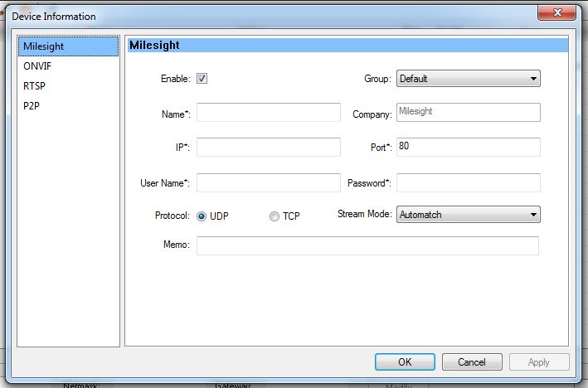Focus the Port field showing 80
The image size is (588, 388).
tap(468, 147)
